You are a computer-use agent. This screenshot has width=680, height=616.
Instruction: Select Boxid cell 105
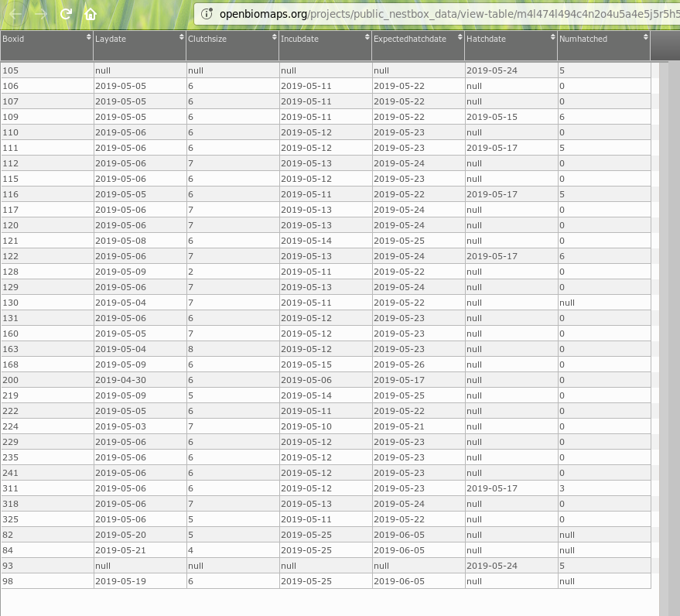click(47, 70)
